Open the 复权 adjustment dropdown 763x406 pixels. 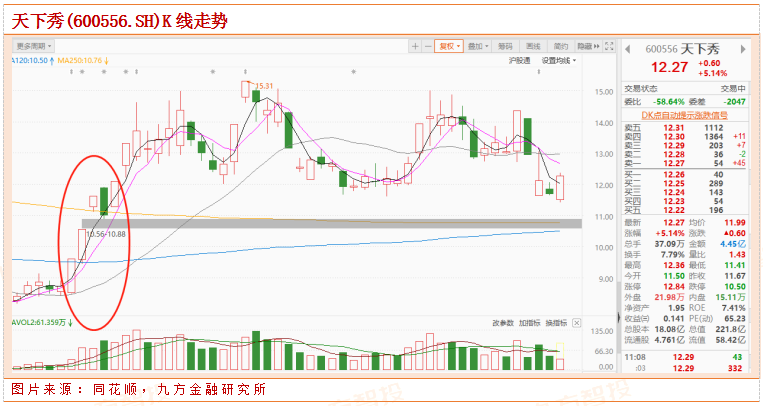[x=449, y=46]
